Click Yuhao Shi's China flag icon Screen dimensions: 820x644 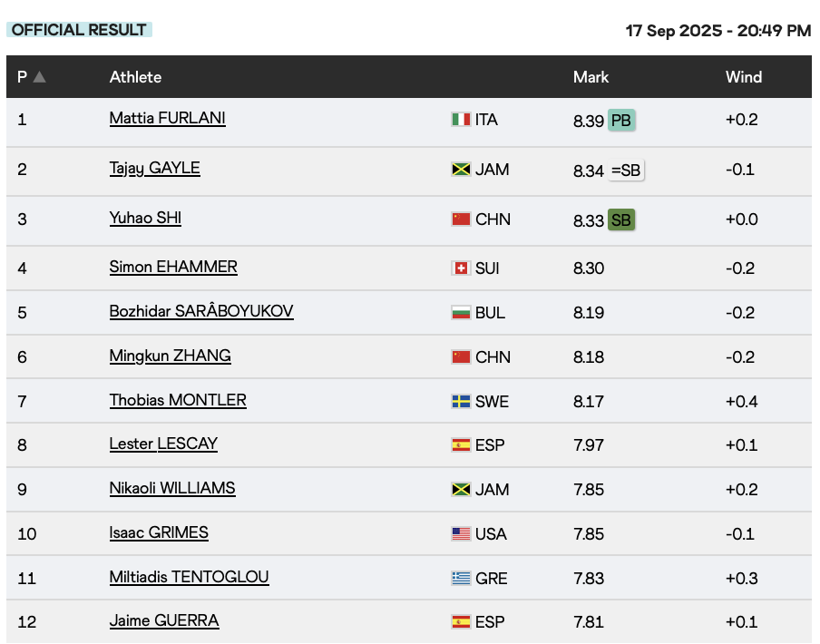point(461,220)
